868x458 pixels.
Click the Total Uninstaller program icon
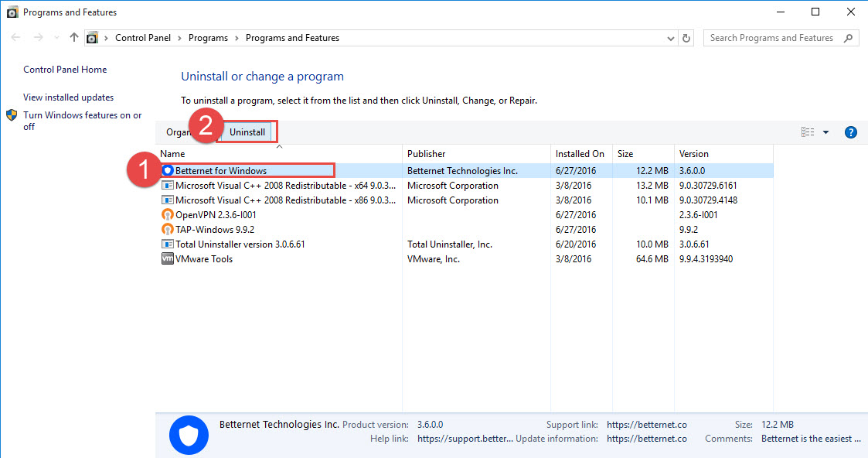click(167, 244)
